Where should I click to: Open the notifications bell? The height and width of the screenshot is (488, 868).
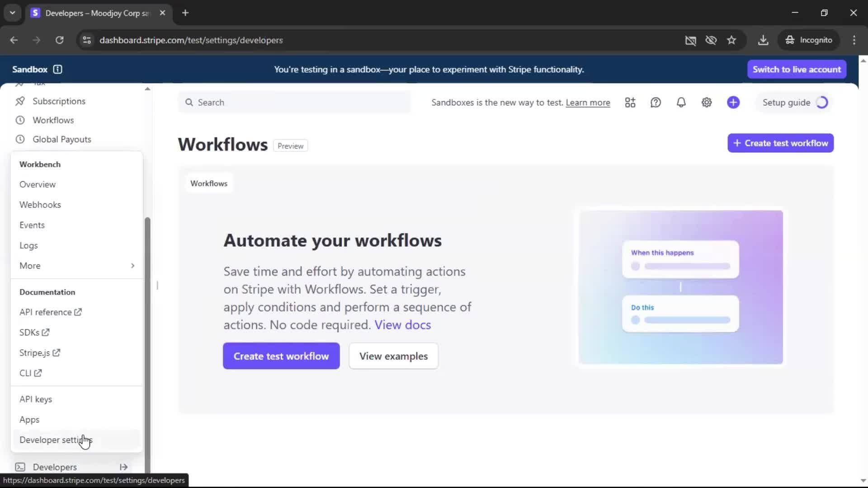pos(681,103)
